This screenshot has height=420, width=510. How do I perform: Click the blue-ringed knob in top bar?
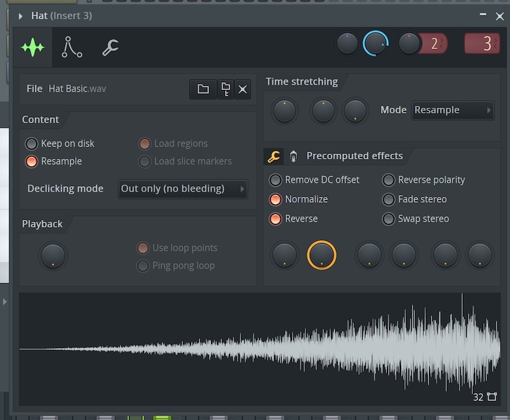[x=375, y=44]
